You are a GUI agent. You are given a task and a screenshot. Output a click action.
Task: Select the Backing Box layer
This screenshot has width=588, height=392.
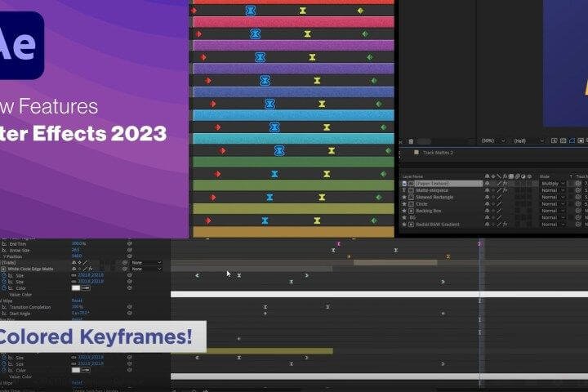pyautogui.click(x=429, y=211)
